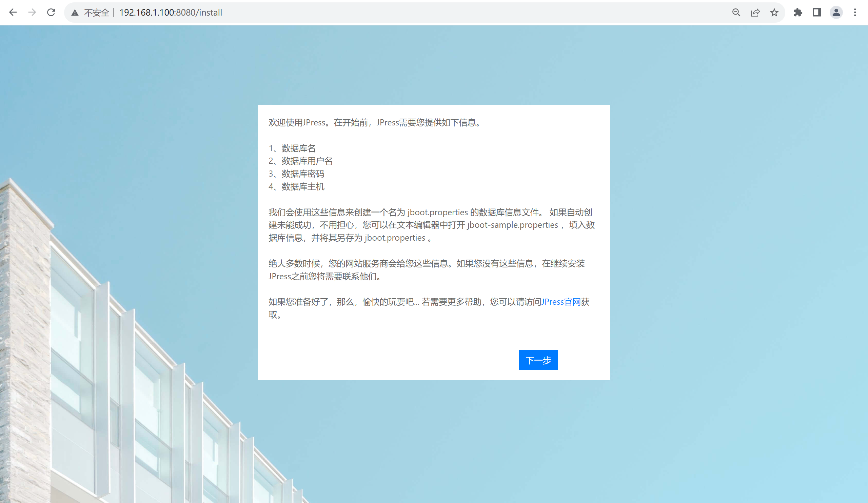This screenshot has width=868, height=503.
Task: Bookmark this page with the star icon
Action: point(774,13)
